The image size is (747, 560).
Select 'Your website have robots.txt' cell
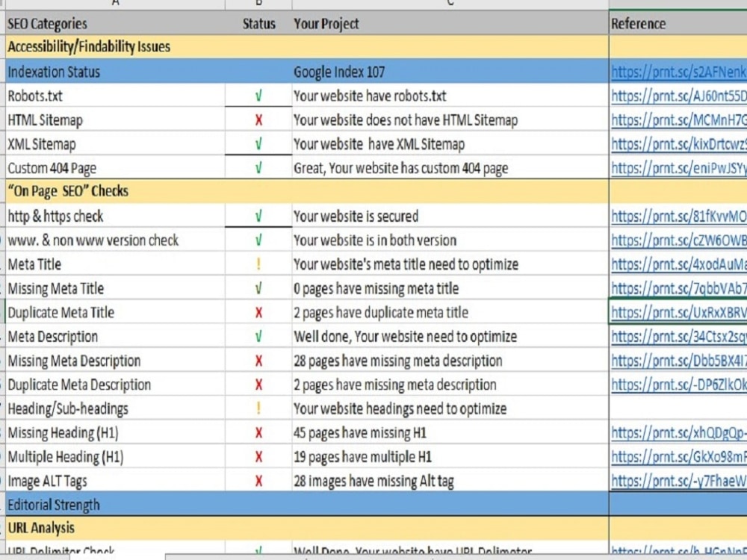coord(450,96)
